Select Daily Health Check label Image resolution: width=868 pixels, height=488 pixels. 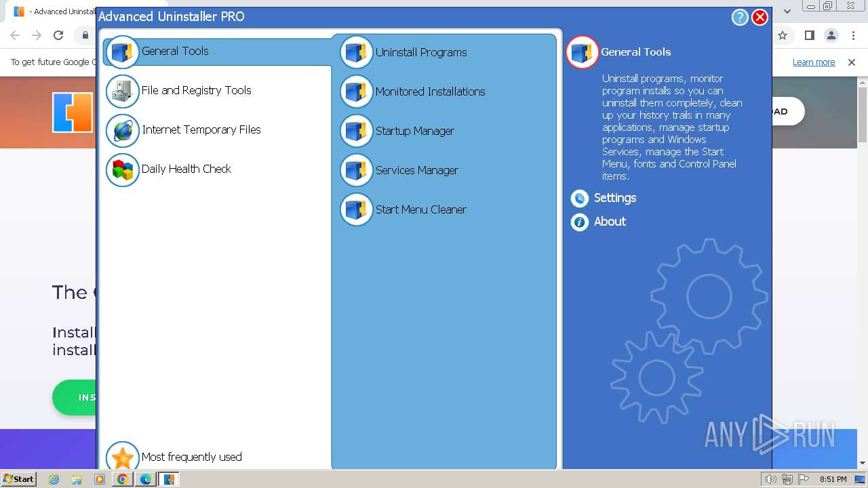pos(186,169)
